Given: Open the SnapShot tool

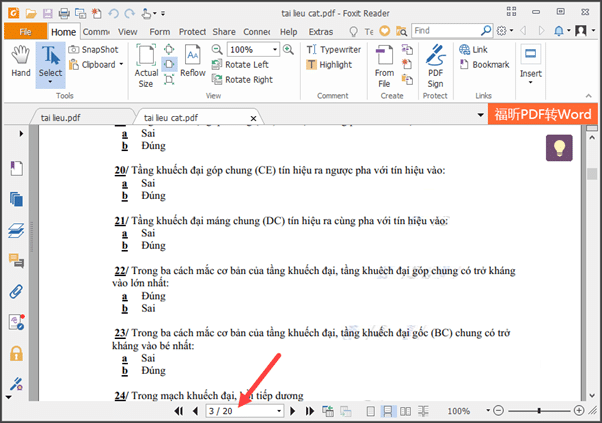Looking at the screenshot, I should (93, 49).
